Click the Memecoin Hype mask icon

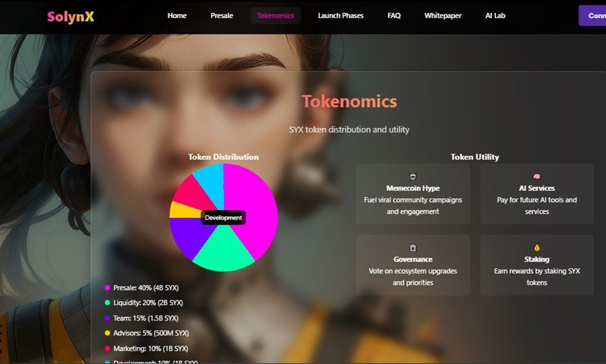coord(413,177)
